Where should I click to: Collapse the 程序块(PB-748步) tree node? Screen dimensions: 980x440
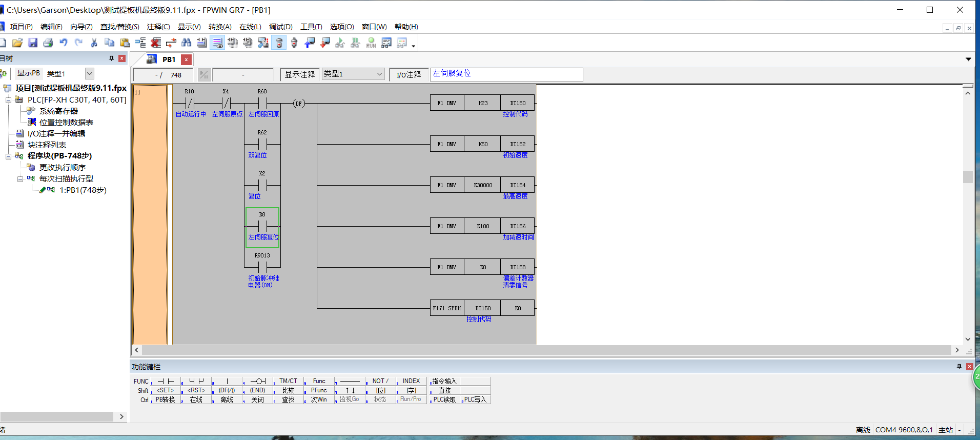click(9, 156)
